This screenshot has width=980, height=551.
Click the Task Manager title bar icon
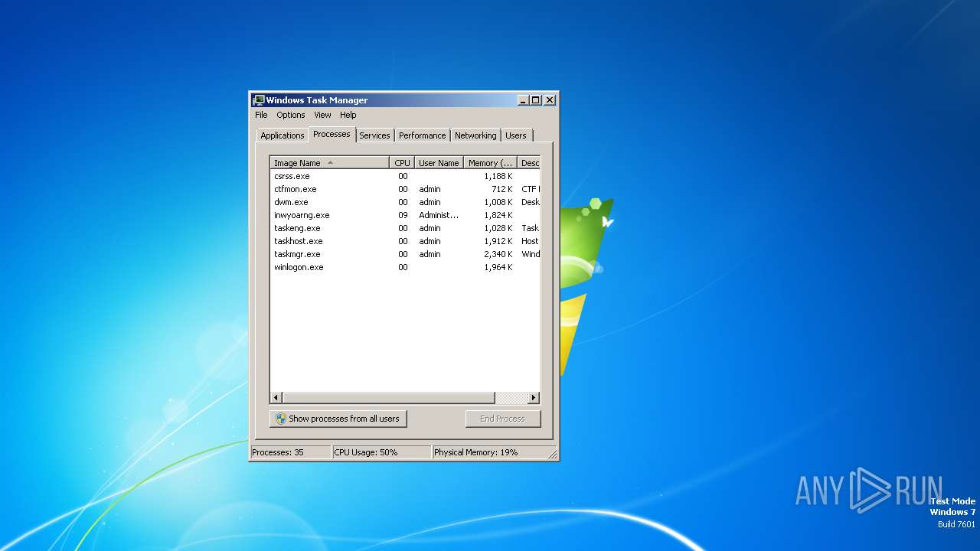pos(259,100)
